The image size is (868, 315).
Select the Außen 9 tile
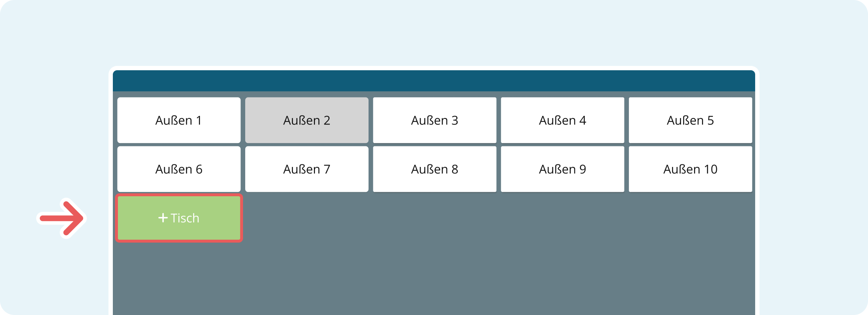click(x=562, y=169)
